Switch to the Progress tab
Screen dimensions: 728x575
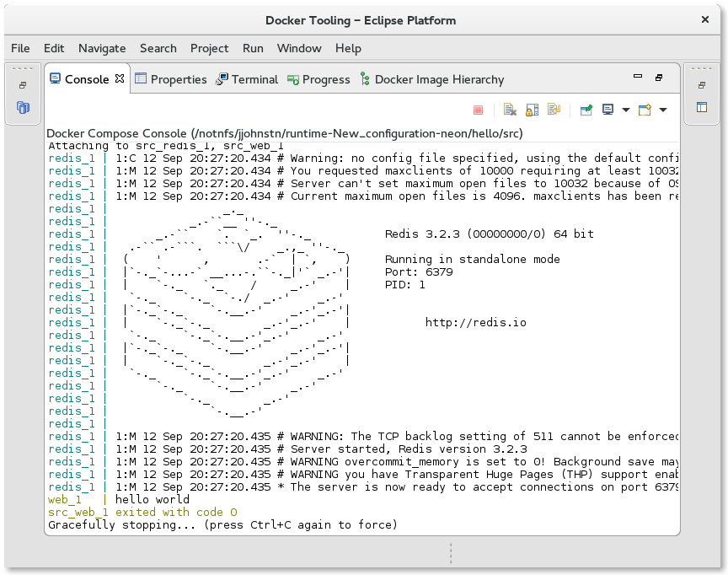click(318, 79)
